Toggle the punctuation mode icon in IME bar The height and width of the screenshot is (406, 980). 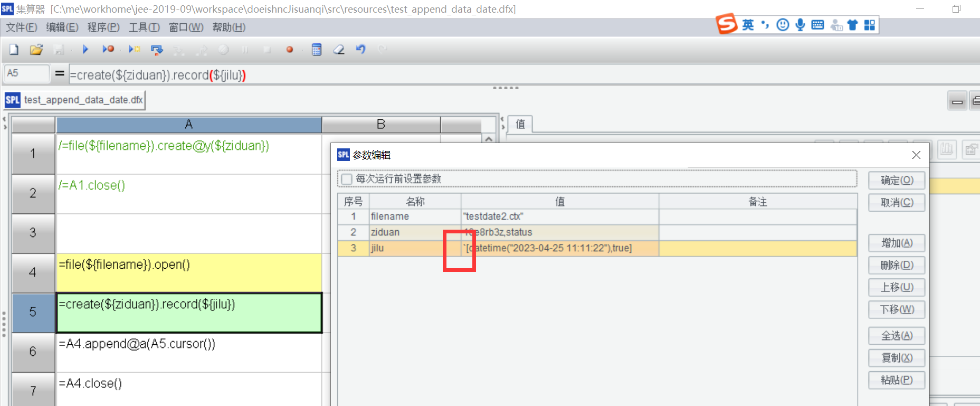[x=765, y=25]
